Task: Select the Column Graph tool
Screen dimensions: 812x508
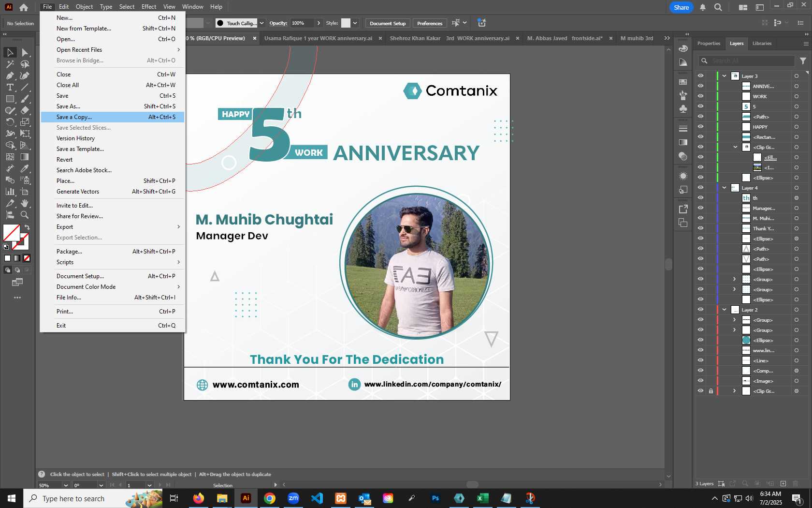Action: pyautogui.click(x=10, y=192)
